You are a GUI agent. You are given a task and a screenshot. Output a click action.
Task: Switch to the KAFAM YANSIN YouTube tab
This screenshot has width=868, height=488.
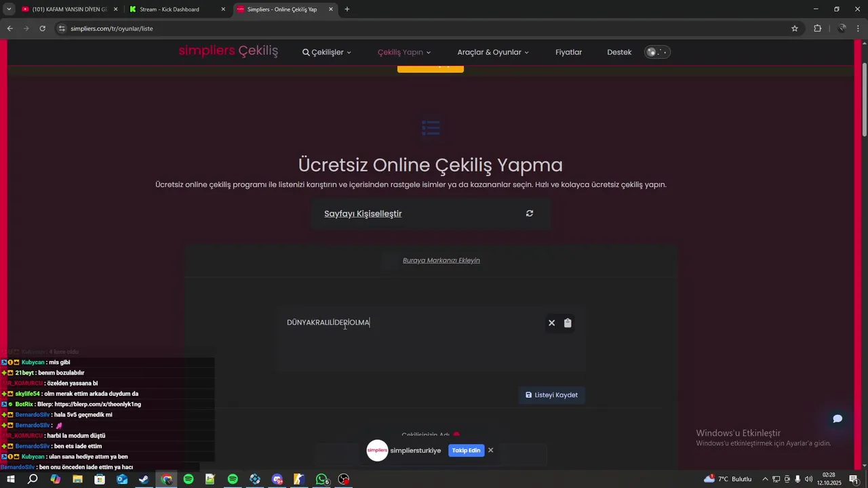pyautogui.click(x=69, y=9)
